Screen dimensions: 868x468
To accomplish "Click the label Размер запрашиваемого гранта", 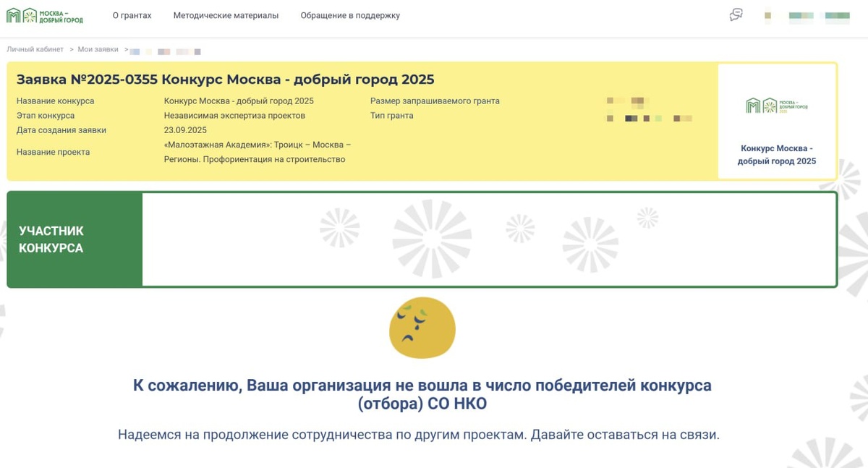I will click(435, 101).
